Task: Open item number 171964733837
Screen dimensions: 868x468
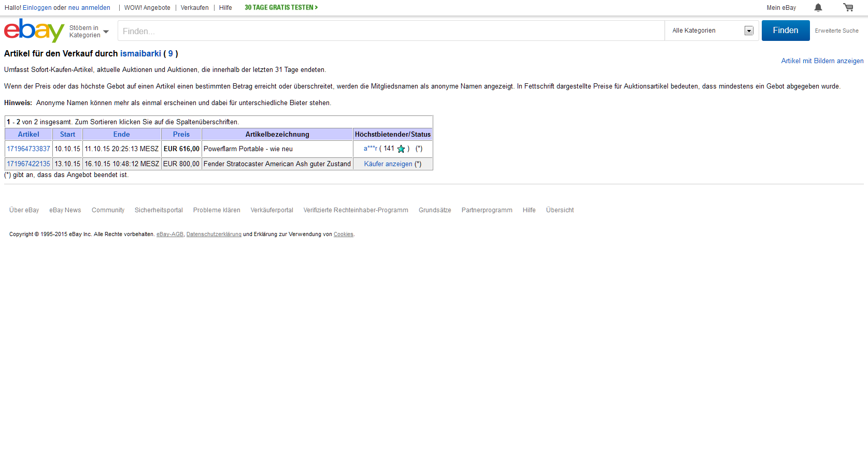Action: pos(29,149)
